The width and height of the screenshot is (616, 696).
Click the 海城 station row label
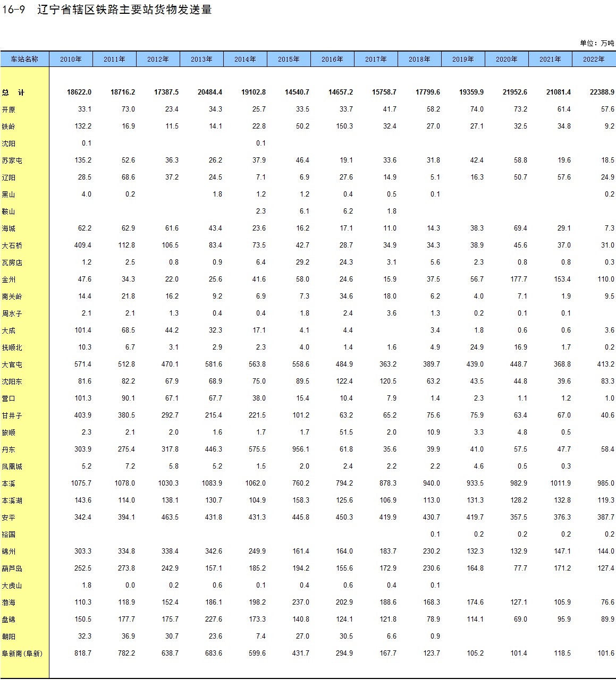9,228
